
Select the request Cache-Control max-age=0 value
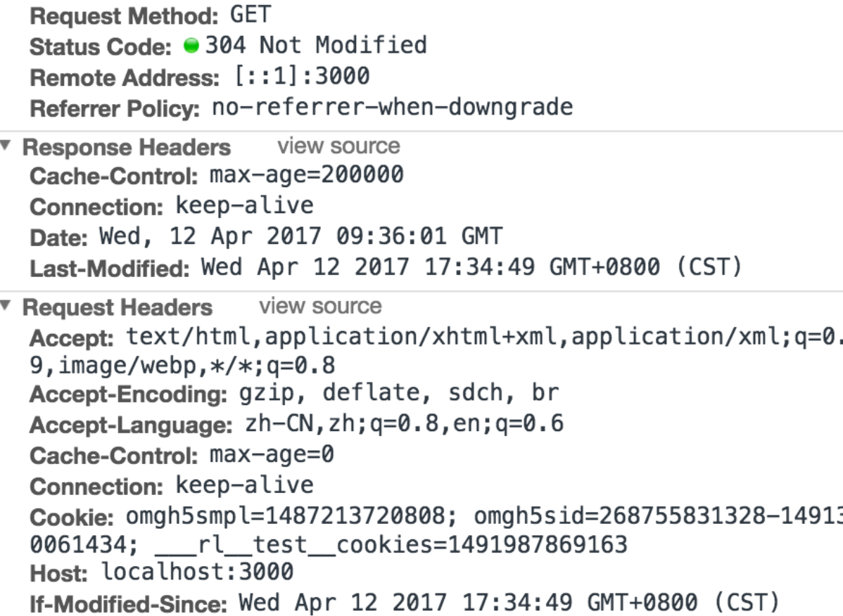pyautogui.click(x=272, y=455)
